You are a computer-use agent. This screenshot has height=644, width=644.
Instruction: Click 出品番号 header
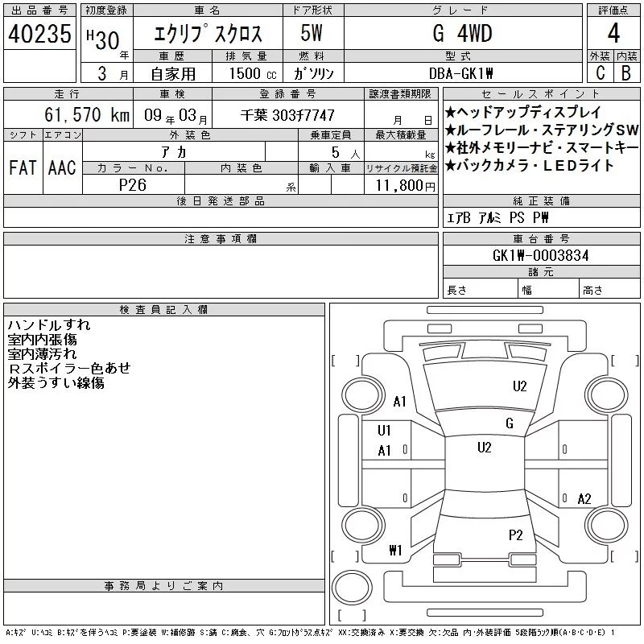(x=39, y=10)
